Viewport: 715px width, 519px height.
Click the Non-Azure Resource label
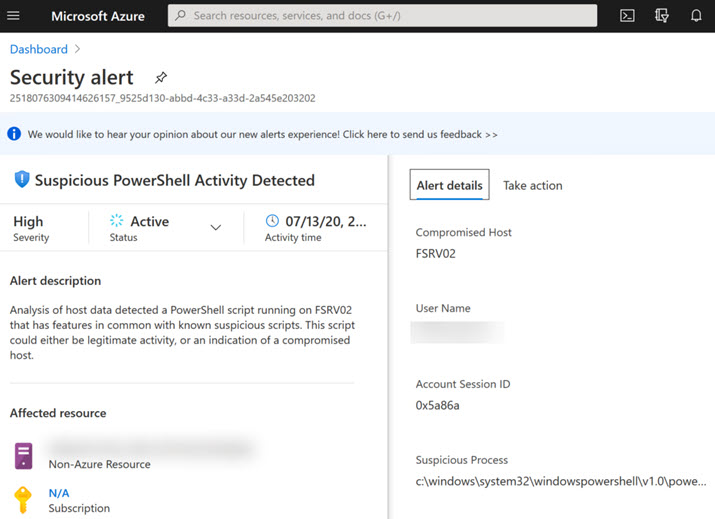tap(99, 464)
